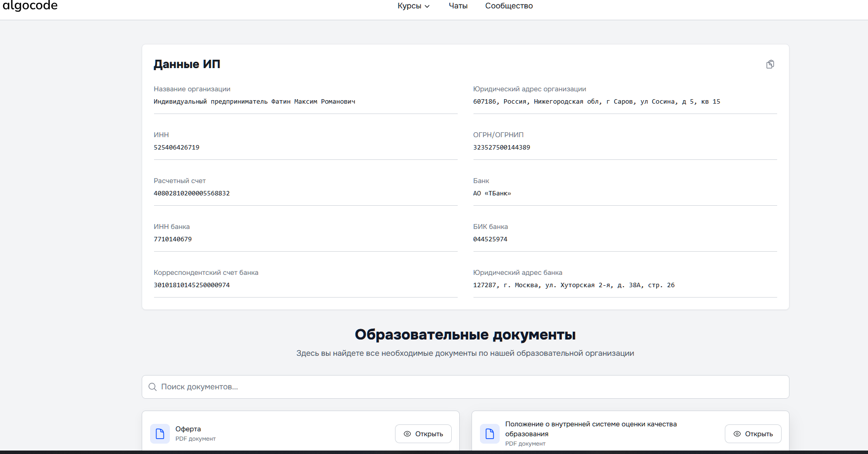Click the eye icon on Оферта's Открыть button

[x=407, y=434]
